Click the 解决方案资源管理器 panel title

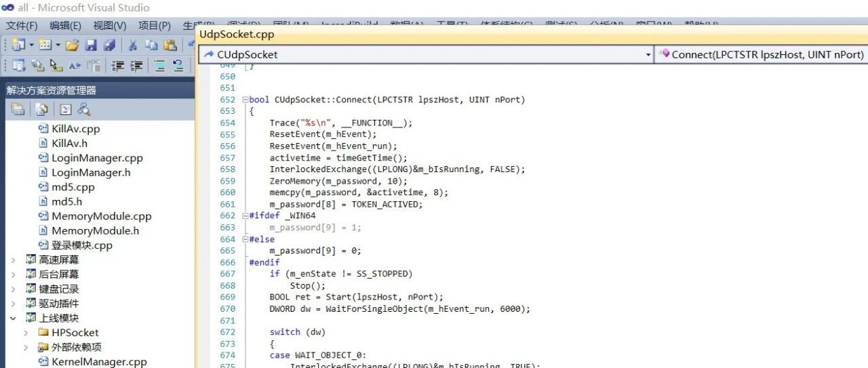pyautogui.click(x=52, y=90)
